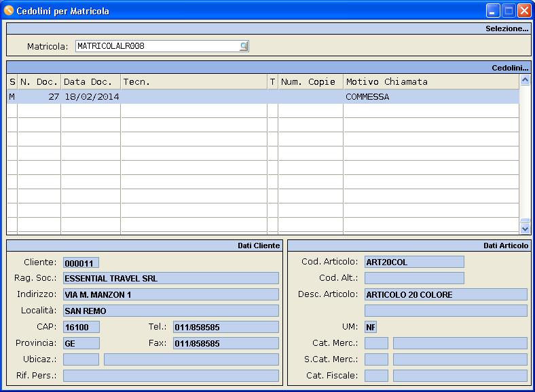Image resolution: width=535 pixels, height=392 pixels.
Task: Sort by N. Doc. column header
Action: 39,82
